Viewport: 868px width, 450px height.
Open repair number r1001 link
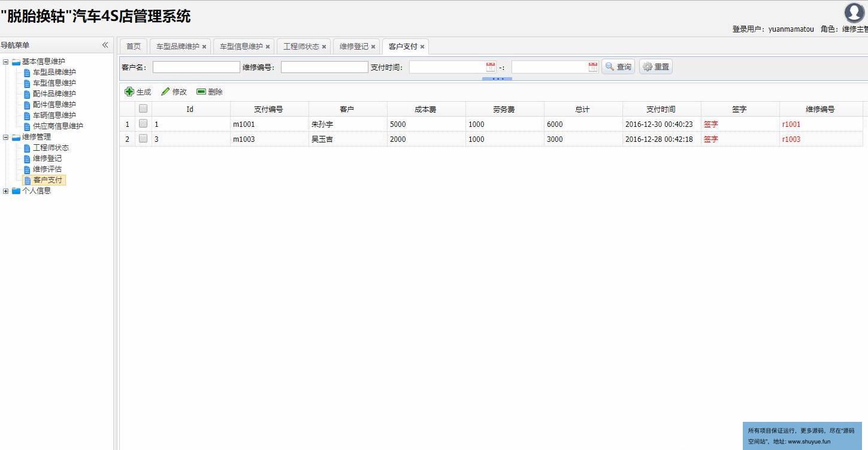point(791,124)
